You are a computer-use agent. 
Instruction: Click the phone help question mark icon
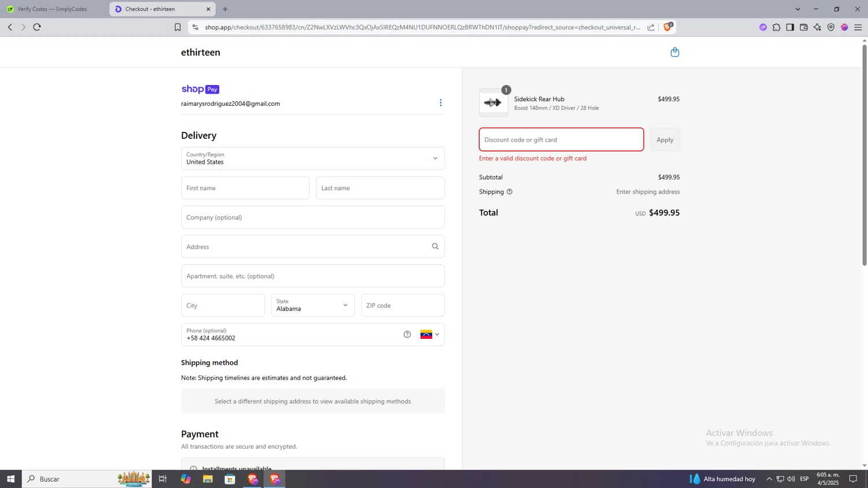[407, 334]
